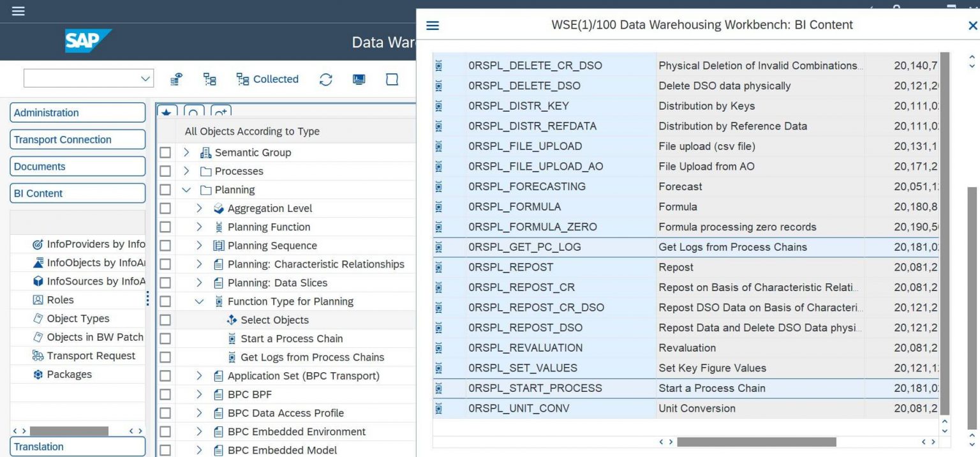Open the hamburger menu in BI Content dialog
The width and height of the screenshot is (980, 457).
click(x=433, y=26)
